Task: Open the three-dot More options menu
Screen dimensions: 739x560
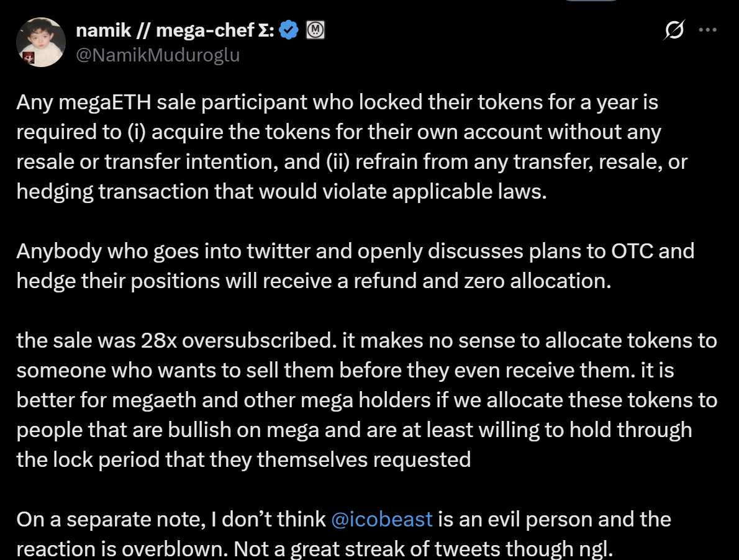Action: (707, 30)
